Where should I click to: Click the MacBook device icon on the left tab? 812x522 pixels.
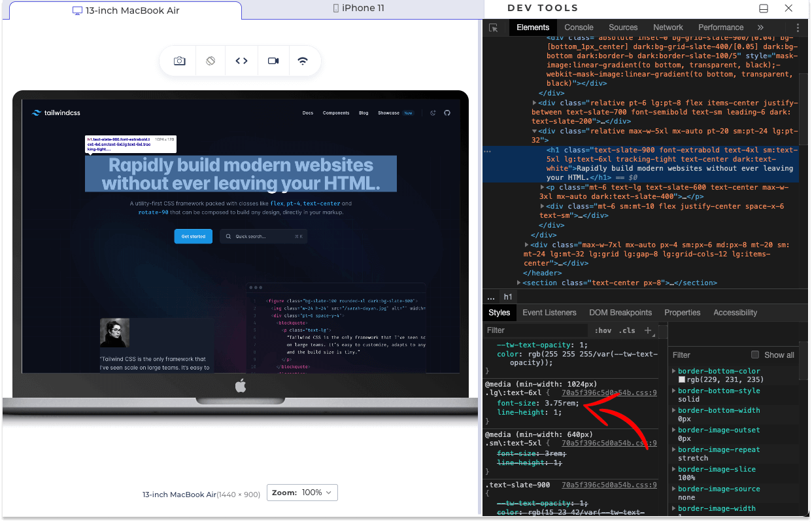click(76, 10)
